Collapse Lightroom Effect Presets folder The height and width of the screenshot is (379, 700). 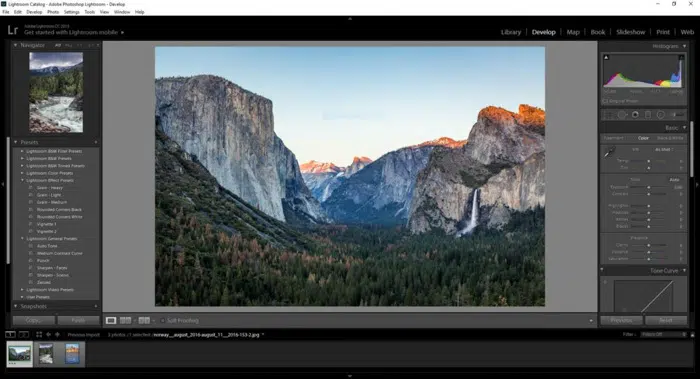[22, 180]
